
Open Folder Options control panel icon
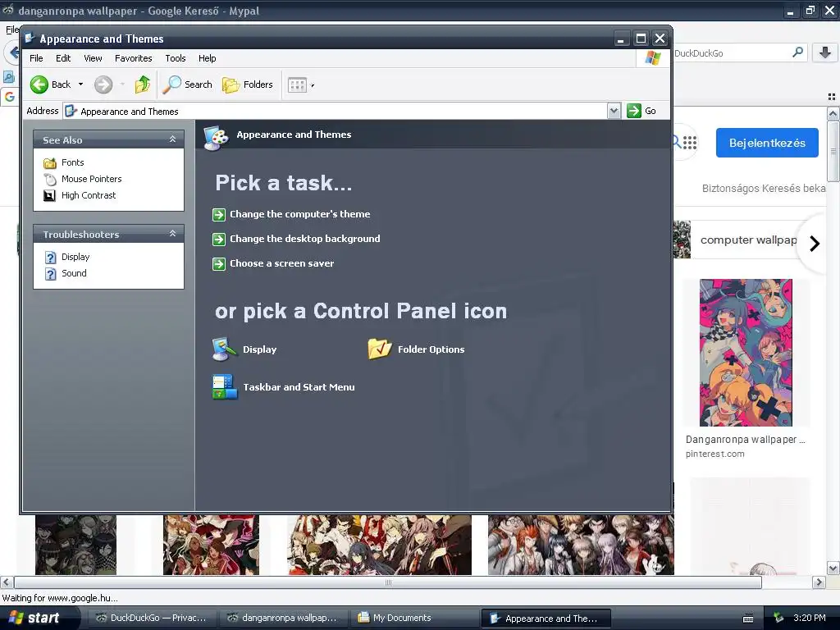tap(416, 349)
